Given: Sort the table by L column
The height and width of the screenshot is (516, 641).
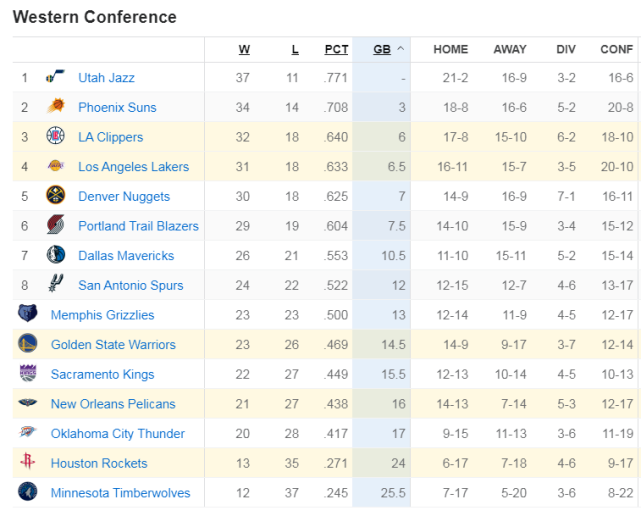Looking at the screenshot, I should pyautogui.click(x=294, y=49).
